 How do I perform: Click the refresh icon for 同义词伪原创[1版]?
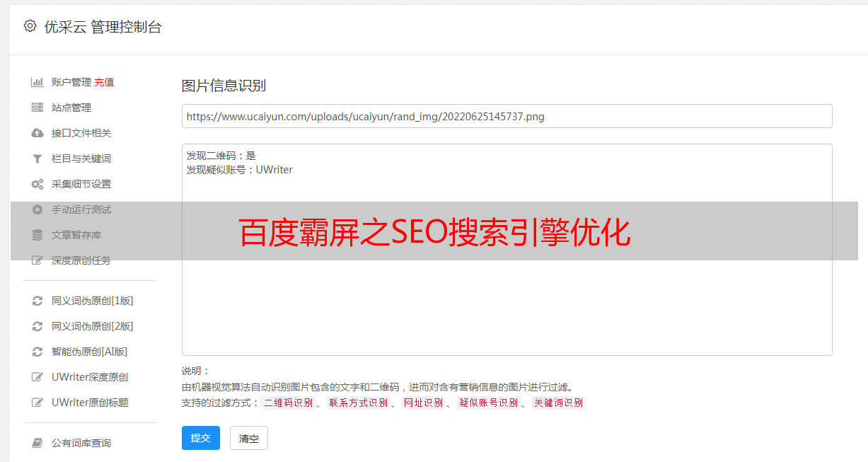[x=37, y=301]
